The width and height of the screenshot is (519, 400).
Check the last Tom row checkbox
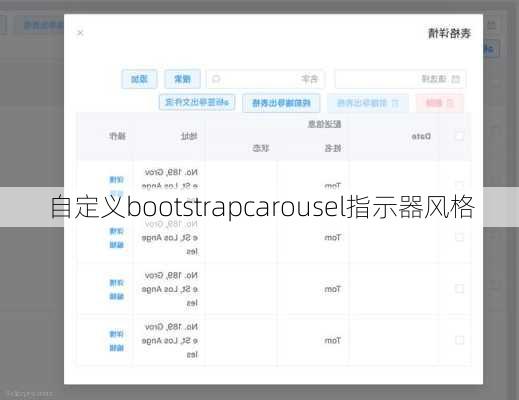coord(459,340)
